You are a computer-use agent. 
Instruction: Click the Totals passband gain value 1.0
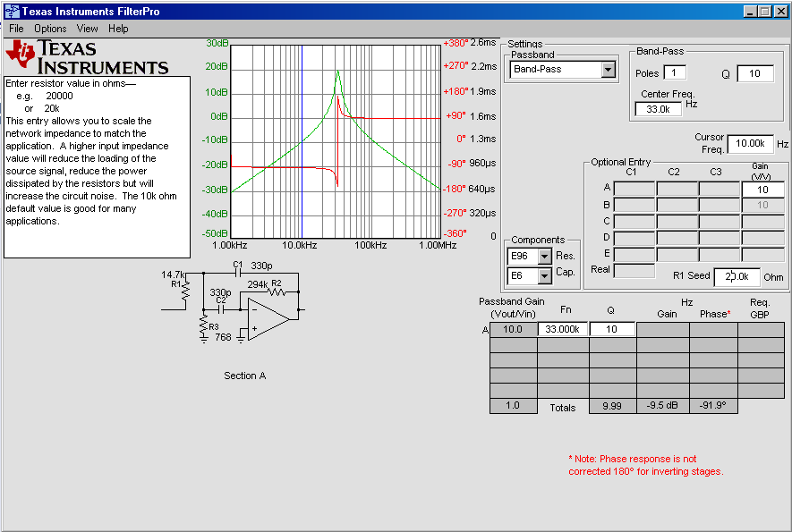coord(513,406)
